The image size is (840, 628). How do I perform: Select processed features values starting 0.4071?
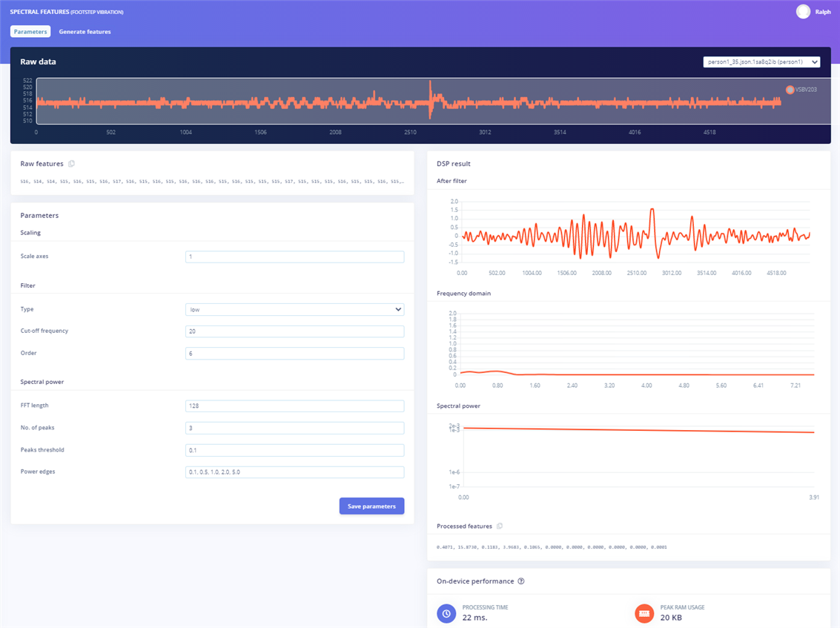tap(552, 547)
